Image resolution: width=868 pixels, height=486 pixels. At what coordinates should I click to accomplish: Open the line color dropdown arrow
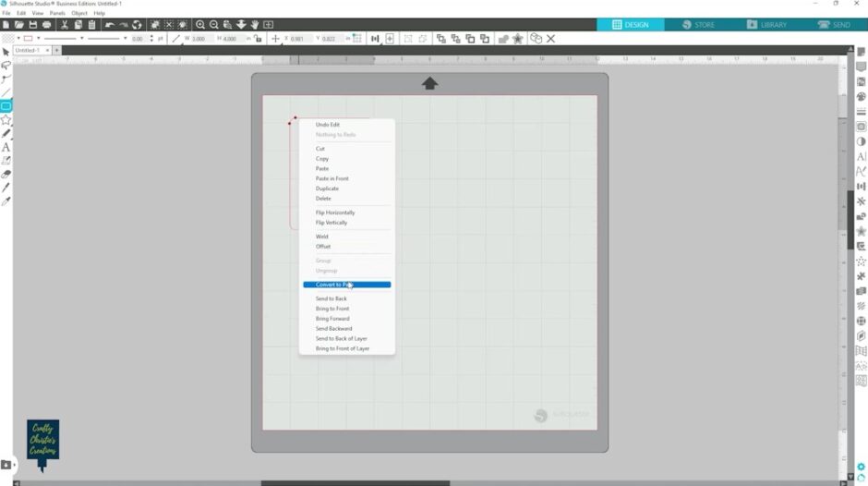(x=38, y=39)
